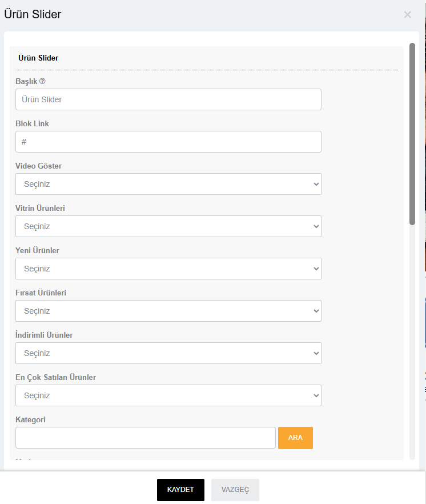This screenshot has height=504, width=426.
Task: Cancel with the VAZGEÇ button
Action: [x=235, y=490]
